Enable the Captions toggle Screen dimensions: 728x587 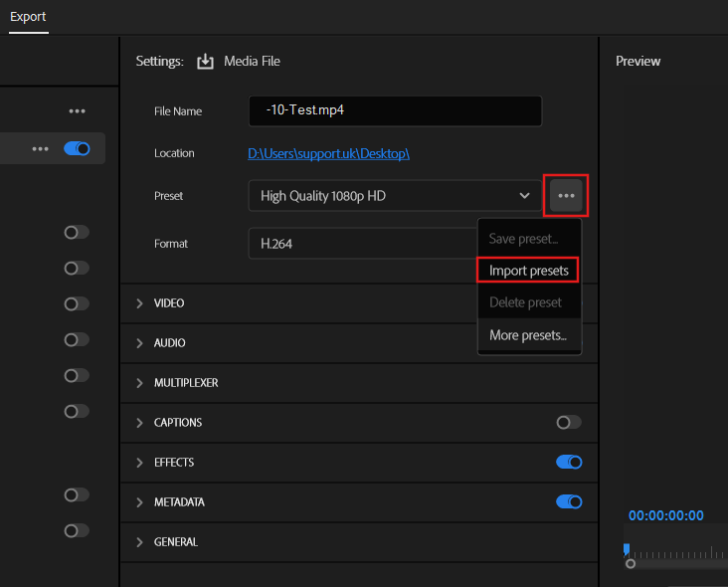pyautogui.click(x=569, y=423)
